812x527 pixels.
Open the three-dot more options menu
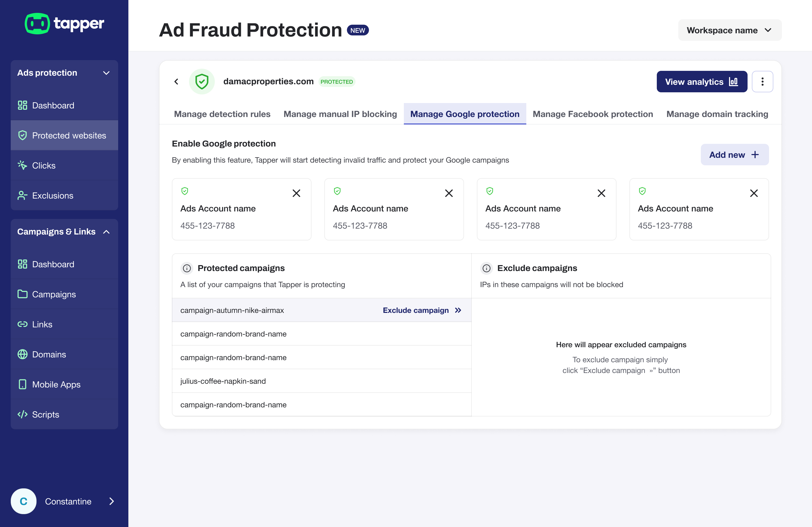pos(762,82)
